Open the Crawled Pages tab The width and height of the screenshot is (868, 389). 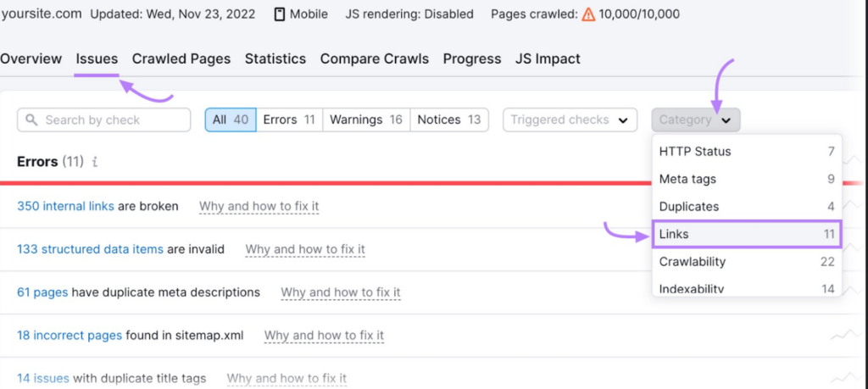181,58
